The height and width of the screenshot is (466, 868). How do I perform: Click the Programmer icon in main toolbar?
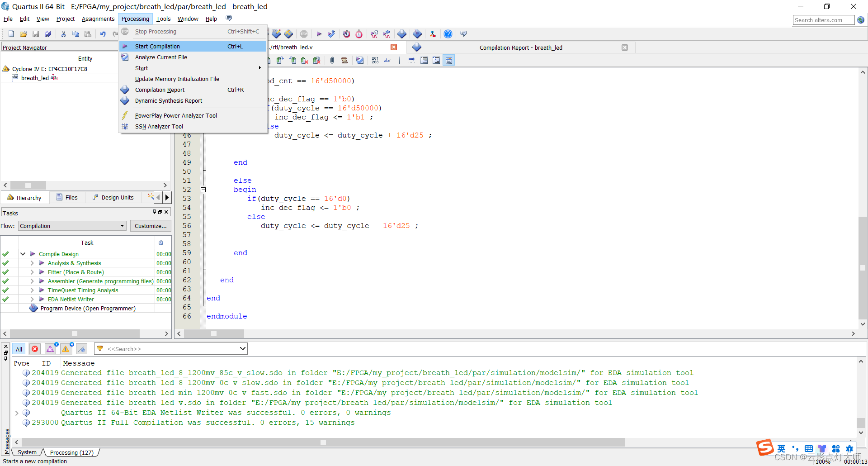pyautogui.click(x=417, y=34)
